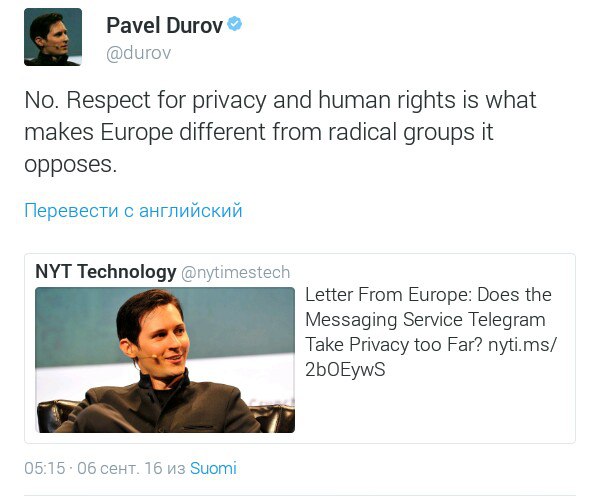Open the photo inside the quoted NYT tweet
The image size is (600, 498).
pyautogui.click(x=165, y=360)
